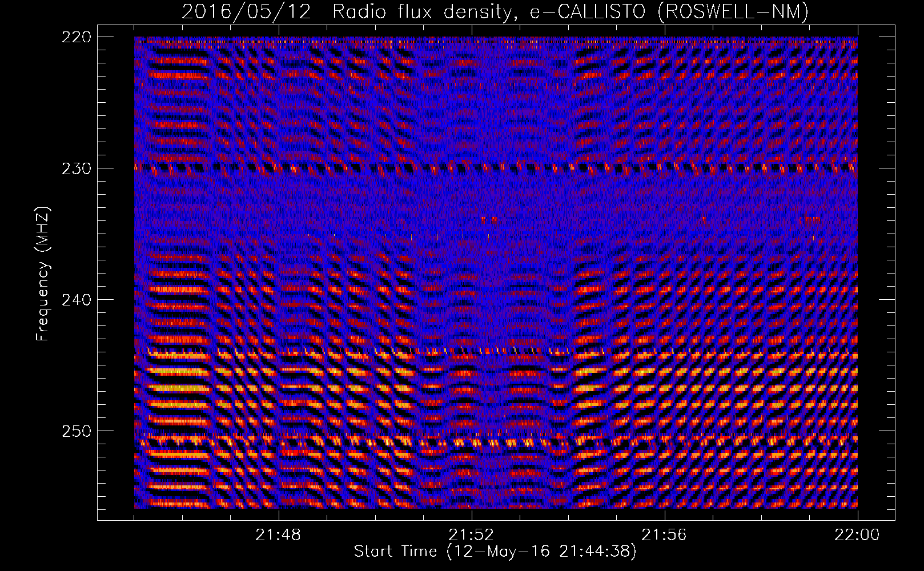Click the 22:00 time tick label
Image resolution: width=924 pixels, height=571 pixels.
tap(857, 535)
